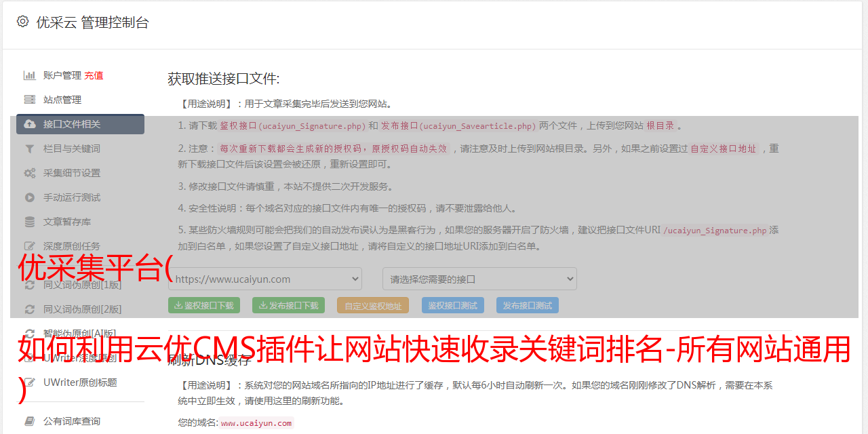This screenshot has height=434, width=868.
Task: Select the cloud upload icon for 接口文件相关
Action: (x=30, y=124)
